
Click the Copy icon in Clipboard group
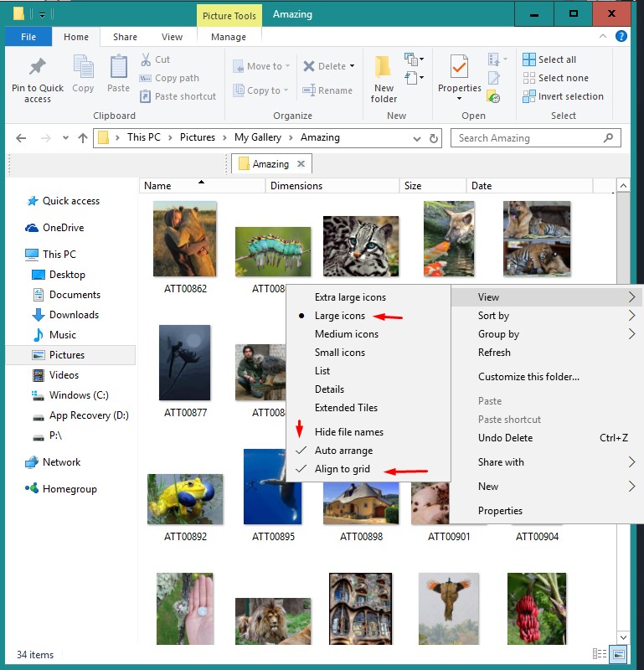(x=84, y=67)
